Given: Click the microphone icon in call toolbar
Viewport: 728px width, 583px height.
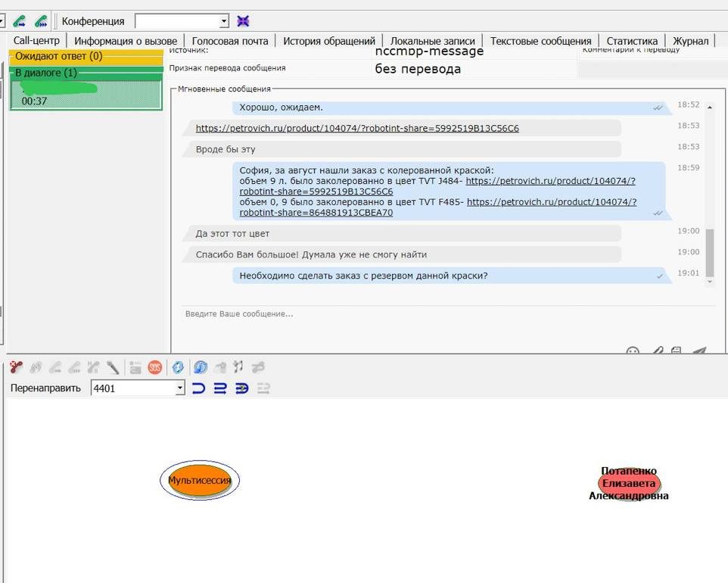Looking at the screenshot, I should [x=114, y=368].
